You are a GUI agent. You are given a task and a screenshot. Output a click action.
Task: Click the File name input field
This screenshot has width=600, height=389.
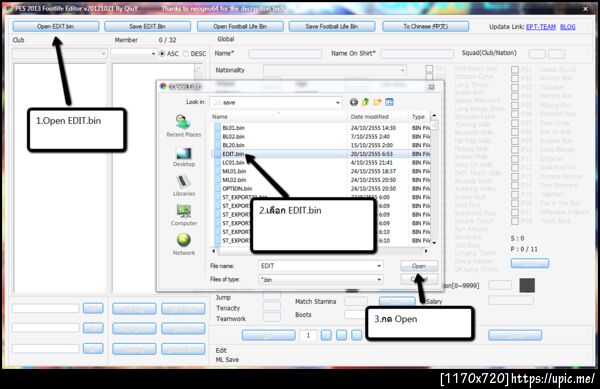point(321,266)
